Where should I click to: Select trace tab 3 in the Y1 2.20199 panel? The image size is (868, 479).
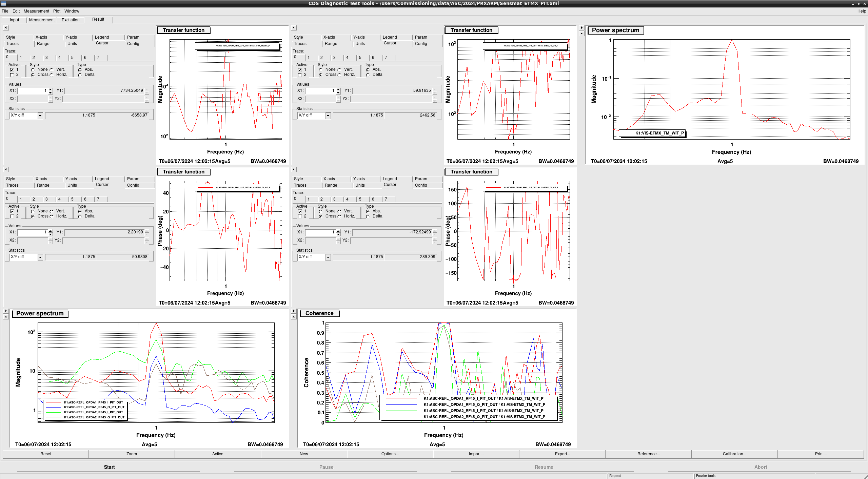(x=46, y=199)
